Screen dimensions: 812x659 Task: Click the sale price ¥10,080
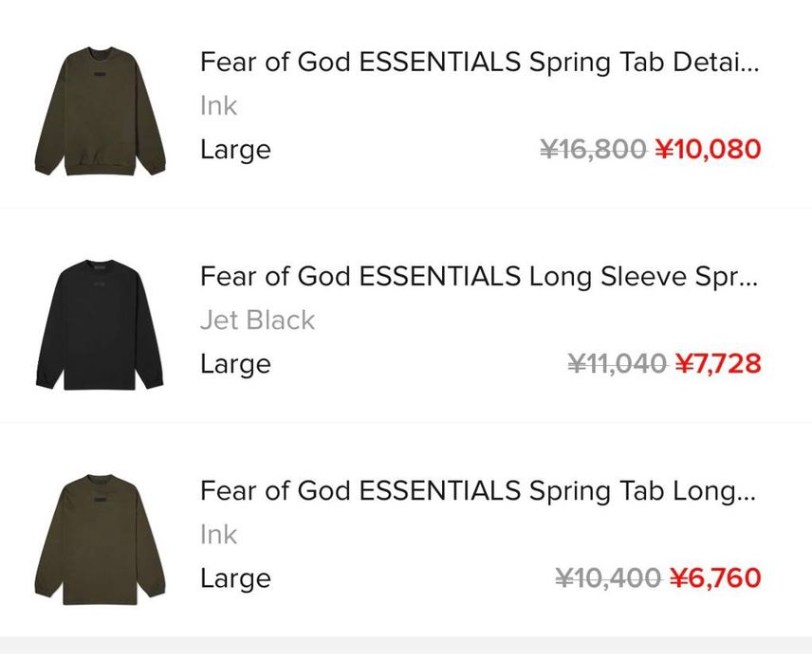tap(709, 149)
